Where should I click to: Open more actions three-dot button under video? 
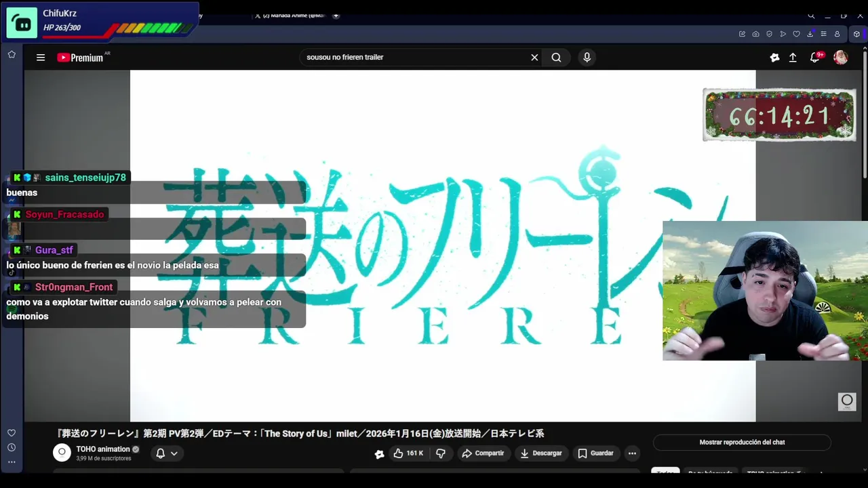(x=632, y=453)
